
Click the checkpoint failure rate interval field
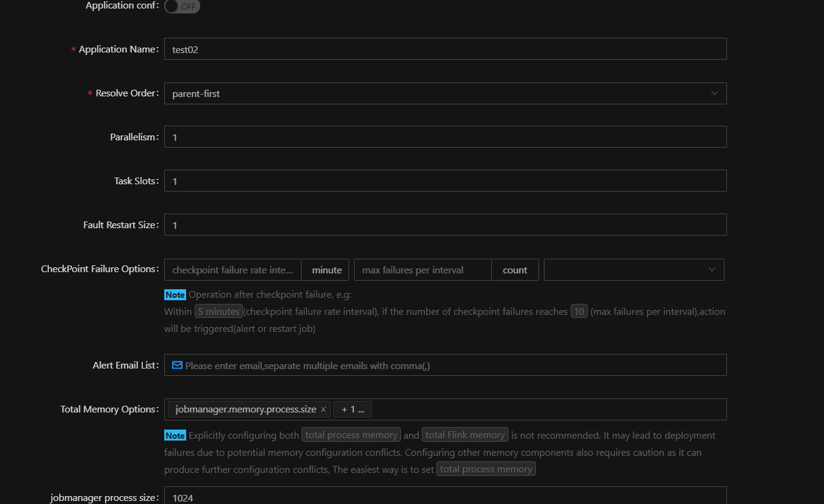(x=232, y=269)
